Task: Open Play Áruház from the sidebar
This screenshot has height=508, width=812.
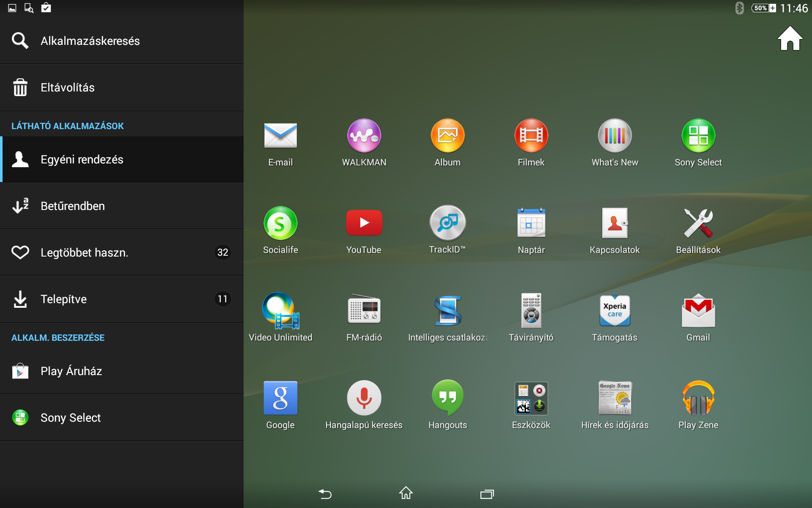Action: pos(122,371)
